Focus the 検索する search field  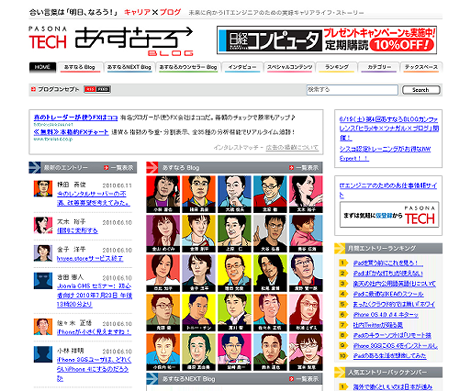352,90
